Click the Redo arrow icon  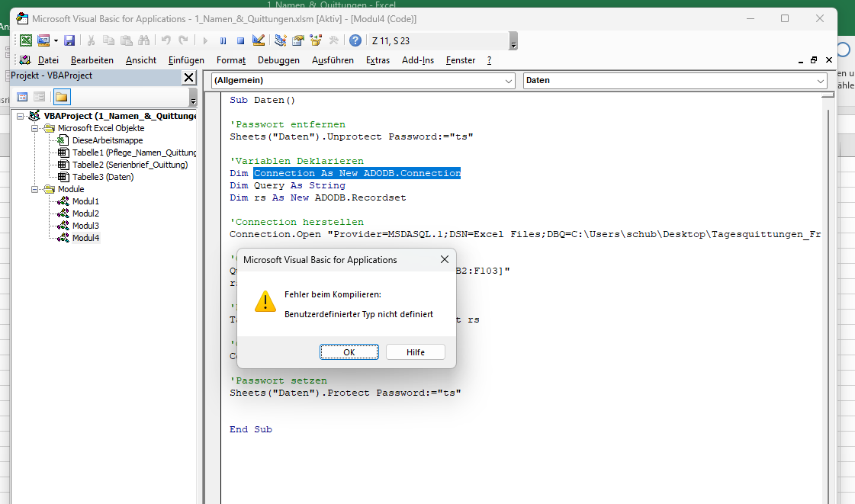(x=184, y=40)
